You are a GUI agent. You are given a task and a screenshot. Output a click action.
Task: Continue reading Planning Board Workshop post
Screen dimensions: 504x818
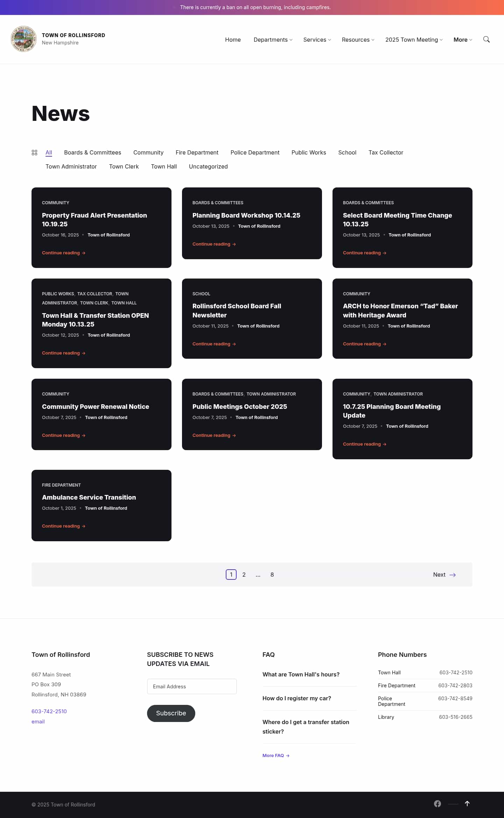coord(214,244)
